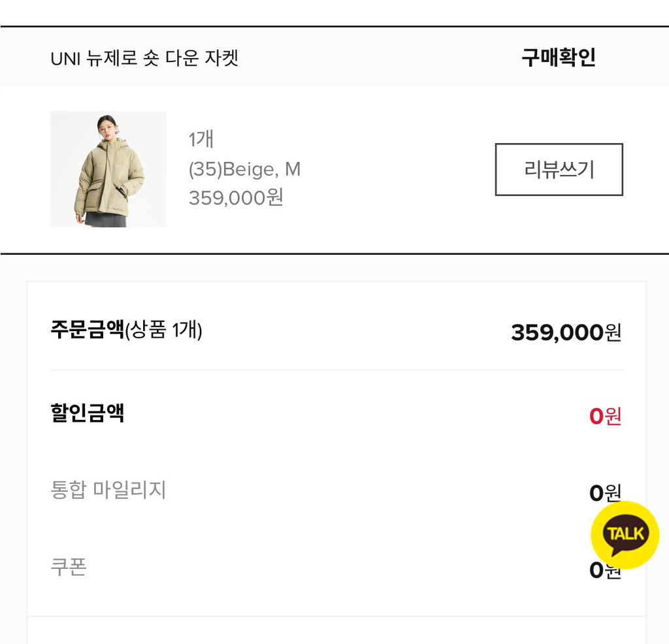Click the model's grey skirt in photo

pos(106,219)
